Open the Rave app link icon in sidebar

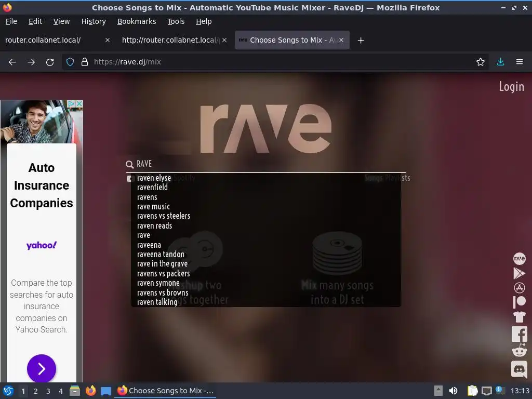tap(519, 259)
